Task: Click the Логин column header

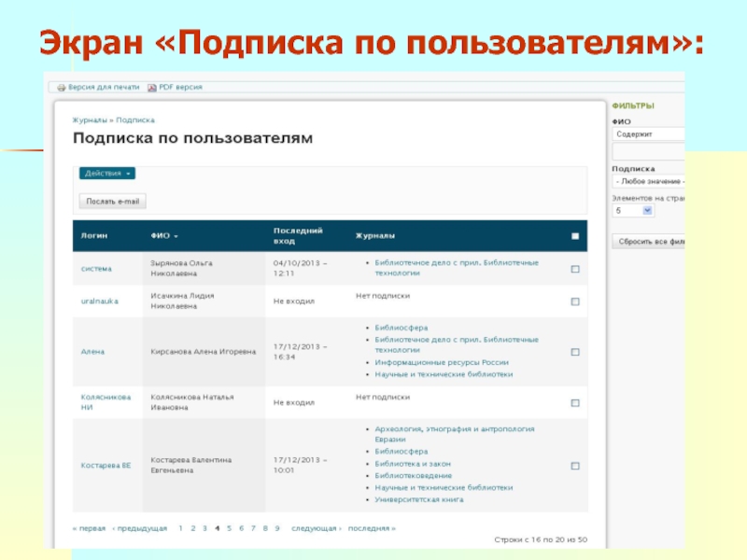Action: (x=94, y=236)
